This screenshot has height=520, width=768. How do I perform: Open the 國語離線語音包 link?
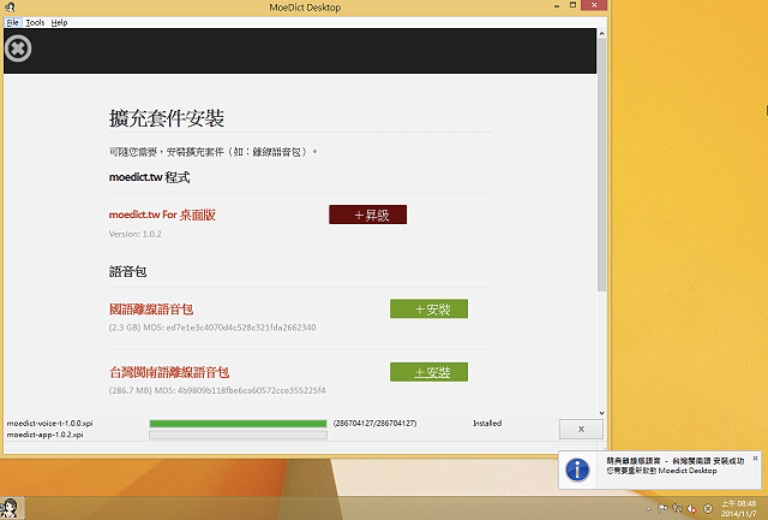[x=151, y=309]
